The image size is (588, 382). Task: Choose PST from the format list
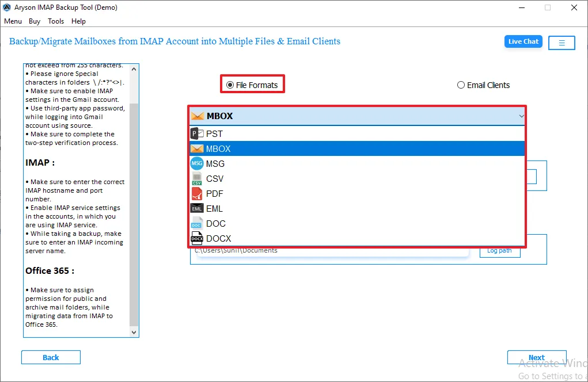[x=357, y=133]
